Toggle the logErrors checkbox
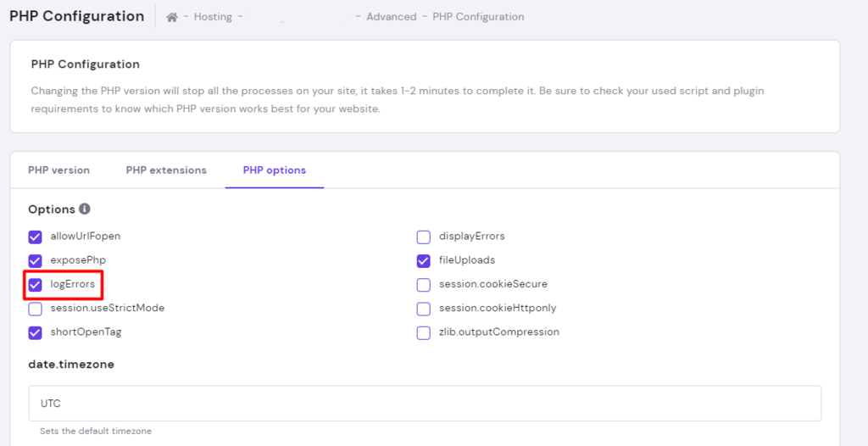Viewport: 868px width, 446px height. (x=35, y=285)
